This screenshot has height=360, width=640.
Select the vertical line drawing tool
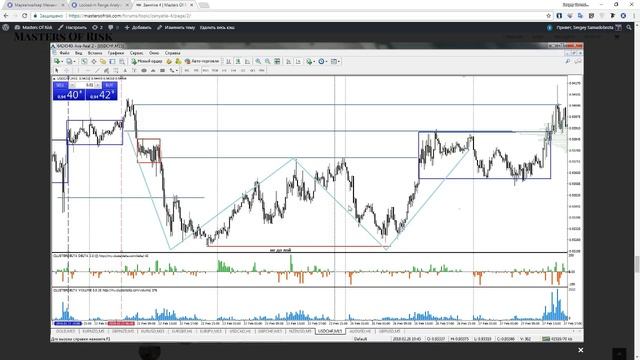[x=78, y=70]
